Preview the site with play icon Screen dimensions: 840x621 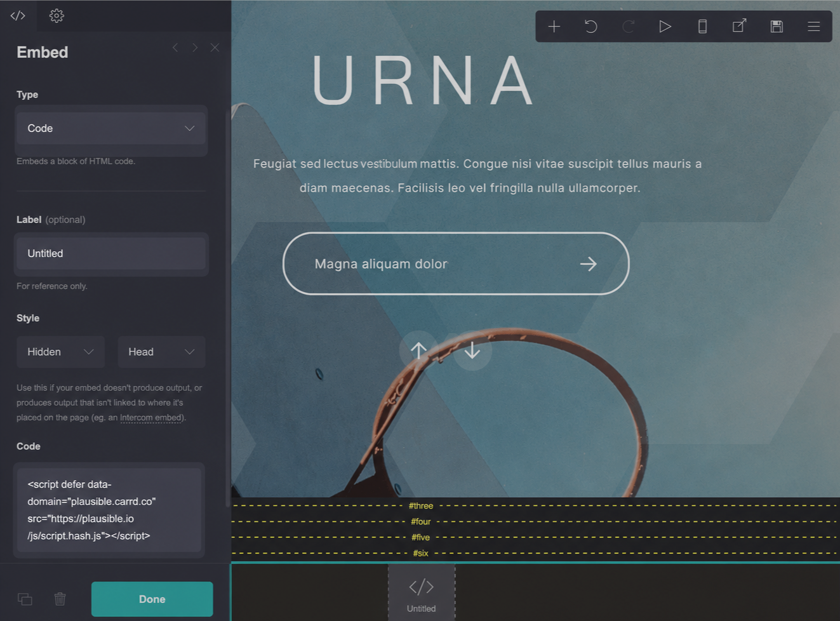pos(665,27)
